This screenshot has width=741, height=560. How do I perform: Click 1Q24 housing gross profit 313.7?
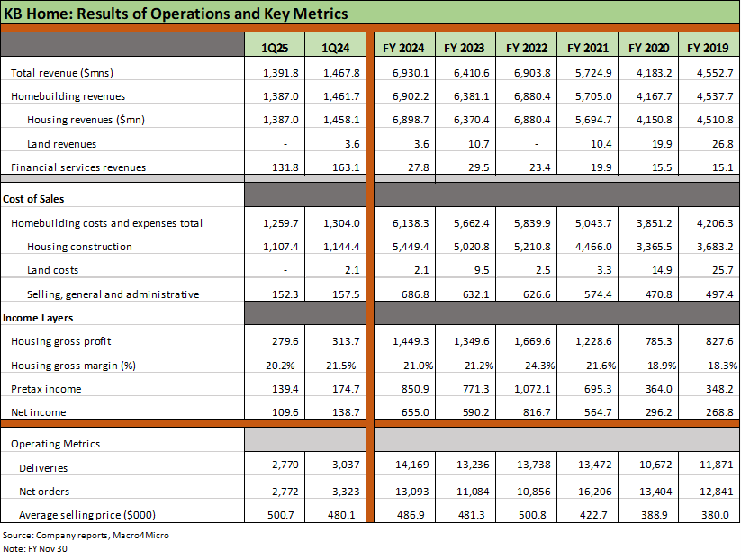click(x=346, y=341)
